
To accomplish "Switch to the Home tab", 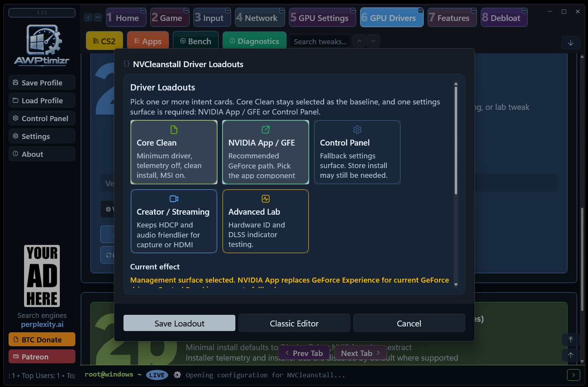I will 126,17.
